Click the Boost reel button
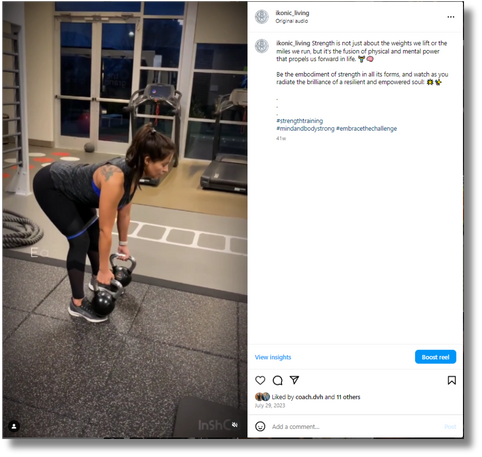Viewport: 482px width, 457px height. pos(435,357)
